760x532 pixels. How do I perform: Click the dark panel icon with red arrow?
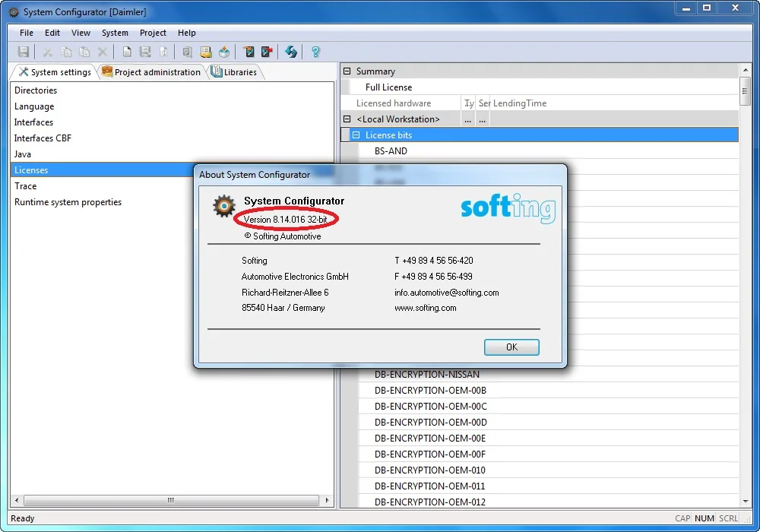[x=267, y=52]
